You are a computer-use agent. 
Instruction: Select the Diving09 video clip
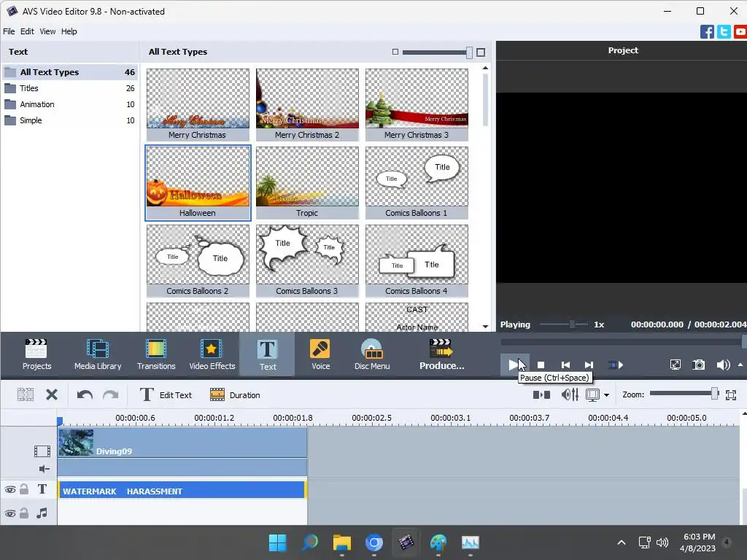click(182, 443)
